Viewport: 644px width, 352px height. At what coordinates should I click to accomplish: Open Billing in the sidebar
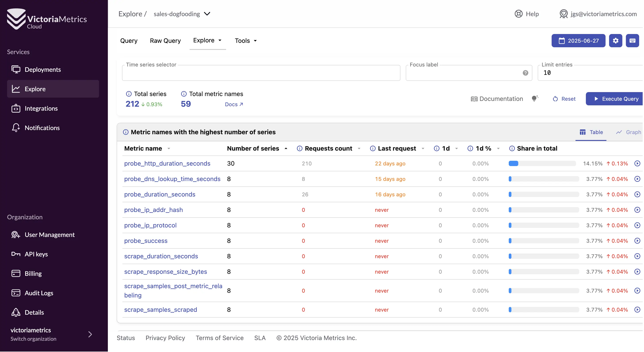click(x=53, y=274)
